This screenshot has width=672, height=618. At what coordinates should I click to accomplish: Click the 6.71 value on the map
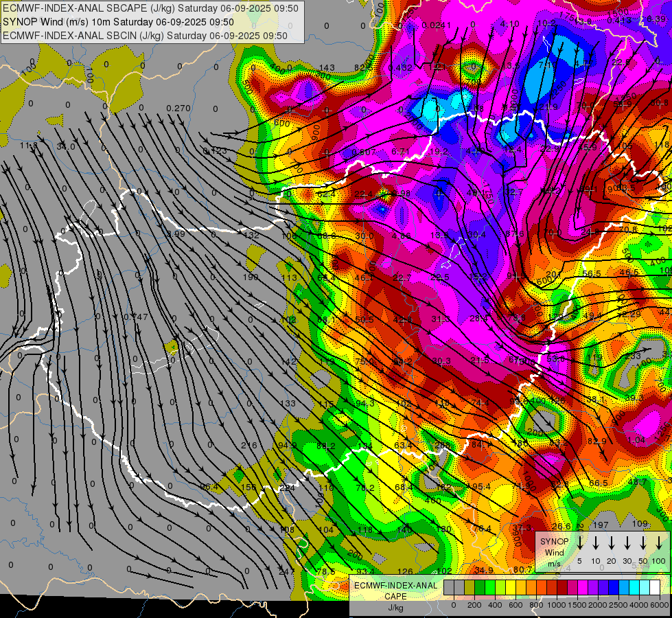click(401, 151)
